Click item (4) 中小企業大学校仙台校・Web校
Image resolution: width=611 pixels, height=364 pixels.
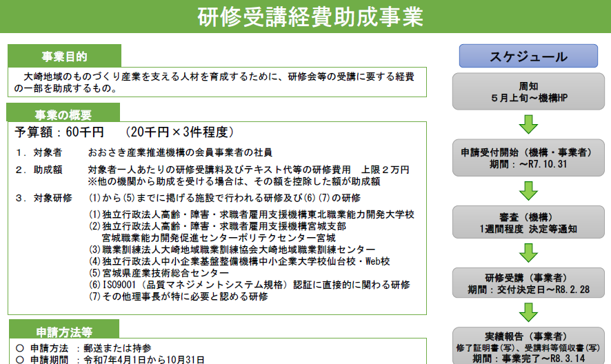click(x=239, y=261)
